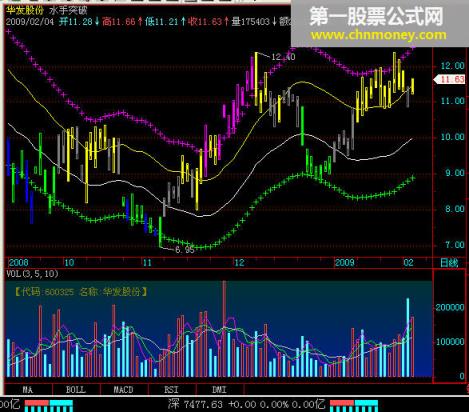Click the open price 开11.28
This screenshot has width=469, height=412.
point(79,22)
